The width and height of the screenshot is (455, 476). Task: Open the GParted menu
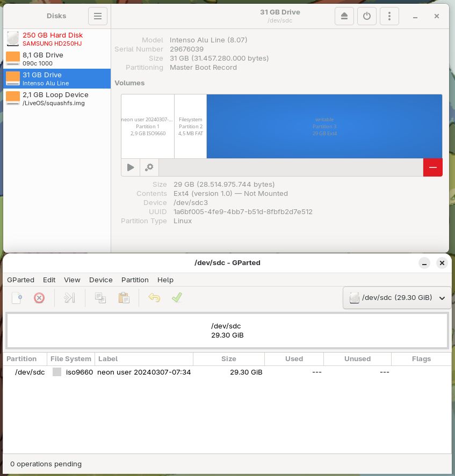tap(20, 280)
